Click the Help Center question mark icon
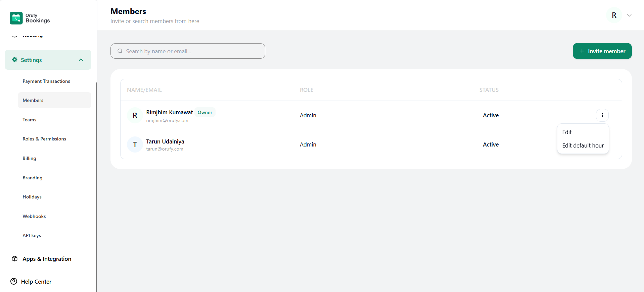This screenshot has height=292, width=644. coord(14,282)
